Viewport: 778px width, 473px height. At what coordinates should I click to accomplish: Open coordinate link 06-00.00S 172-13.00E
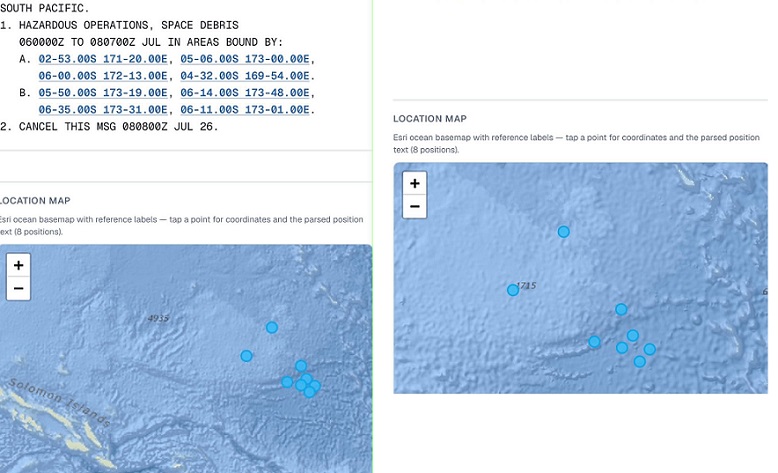[x=103, y=76]
